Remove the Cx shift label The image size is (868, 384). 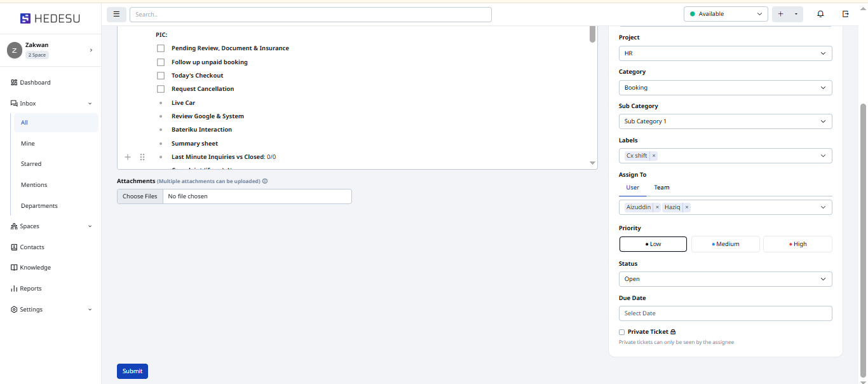tap(654, 156)
